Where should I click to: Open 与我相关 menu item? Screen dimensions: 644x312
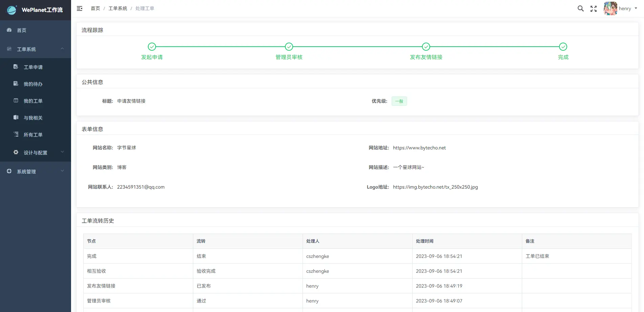pos(36,118)
